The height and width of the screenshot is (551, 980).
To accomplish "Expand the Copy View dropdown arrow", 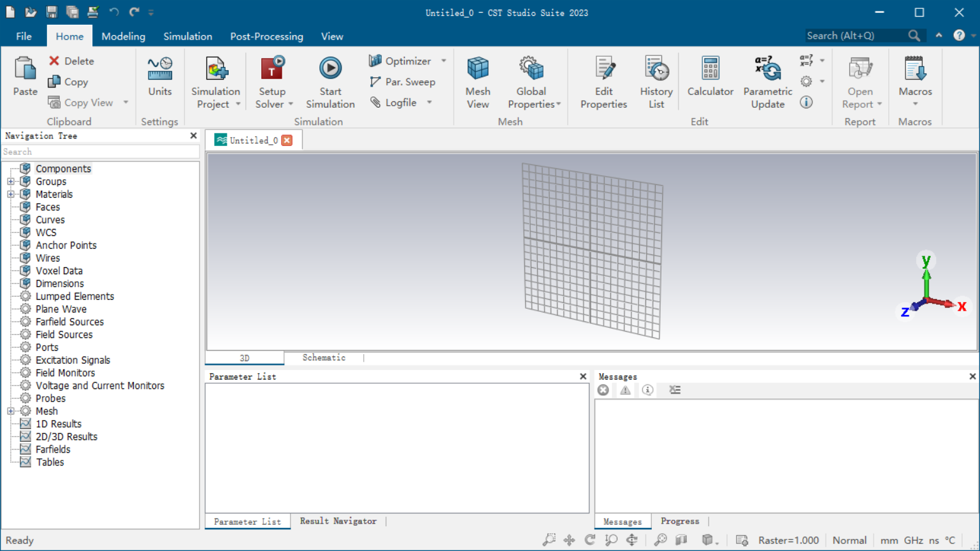I will [126, 102].
